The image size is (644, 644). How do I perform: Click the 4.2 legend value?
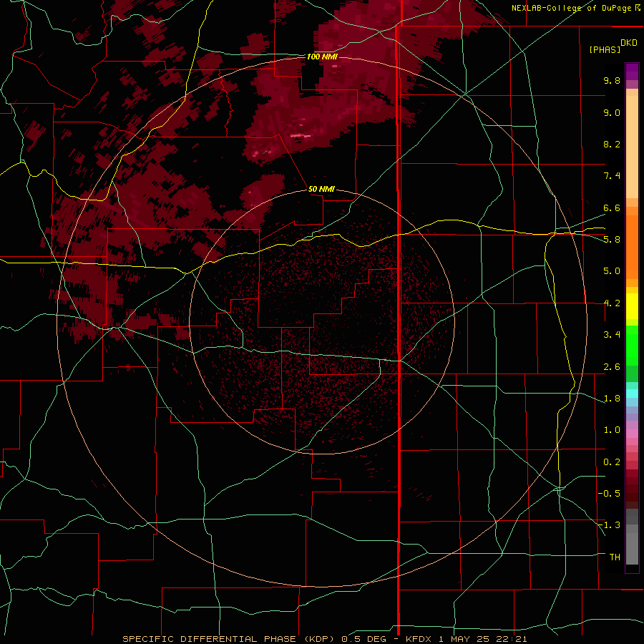612,303
